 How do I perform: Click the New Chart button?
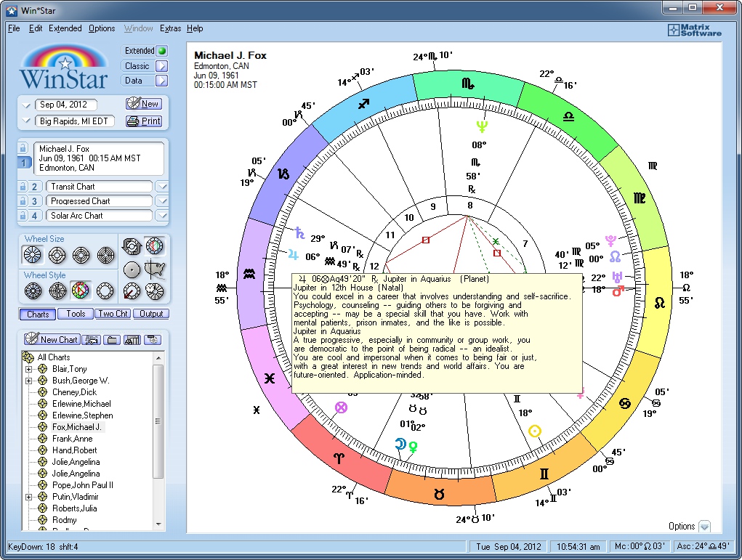(52, 339)
